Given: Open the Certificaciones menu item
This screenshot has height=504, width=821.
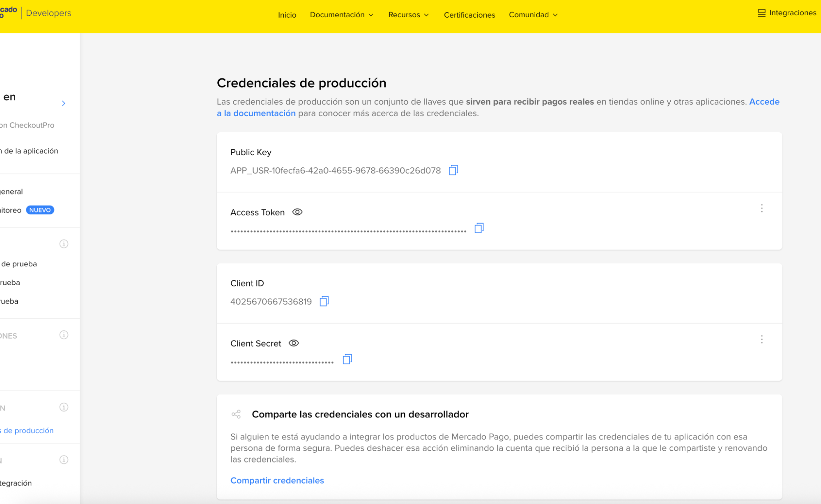Looking at the screenshot, I should point(469,15).
